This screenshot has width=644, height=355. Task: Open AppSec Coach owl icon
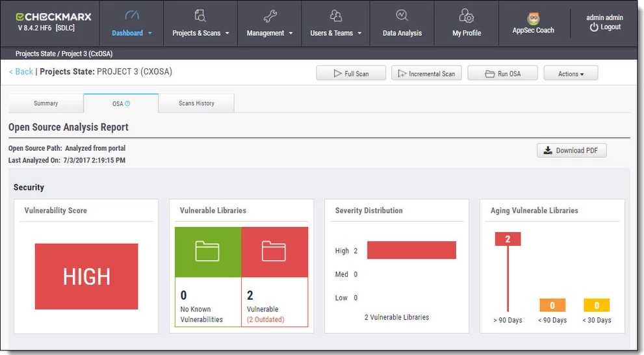tap(533, 18)
